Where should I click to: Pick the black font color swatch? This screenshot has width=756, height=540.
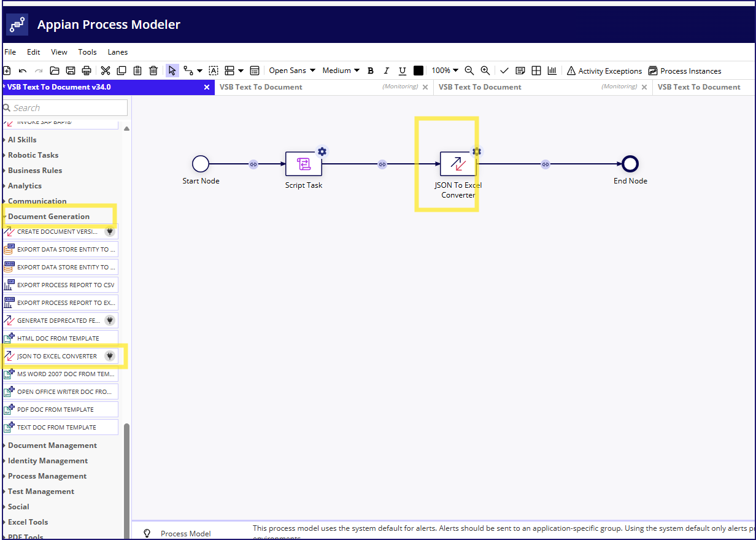pyautogui.click(x=418, y=71)
